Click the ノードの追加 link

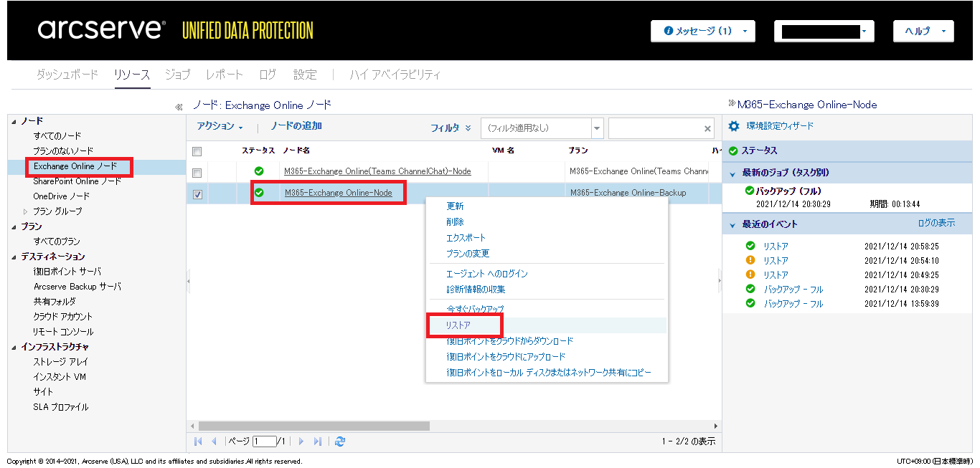[x=296, y=126]
